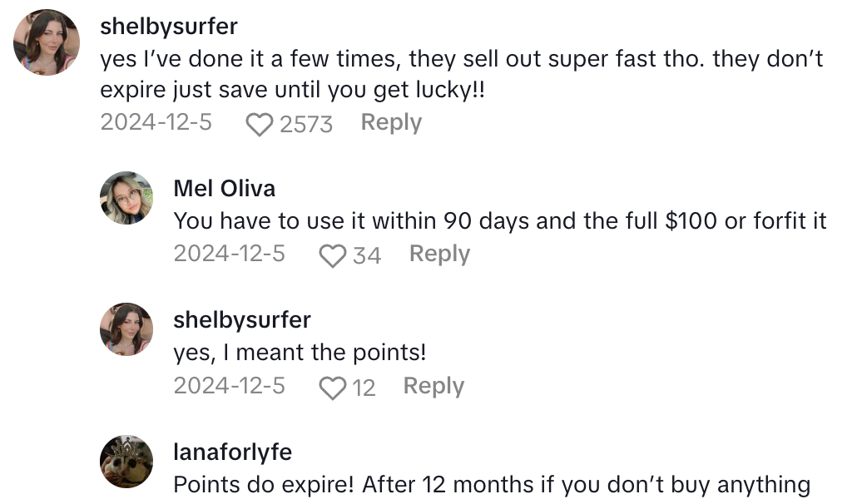
Task: Select the "yes, I meant the points!" comment text
Action: (x=300, y=353)
